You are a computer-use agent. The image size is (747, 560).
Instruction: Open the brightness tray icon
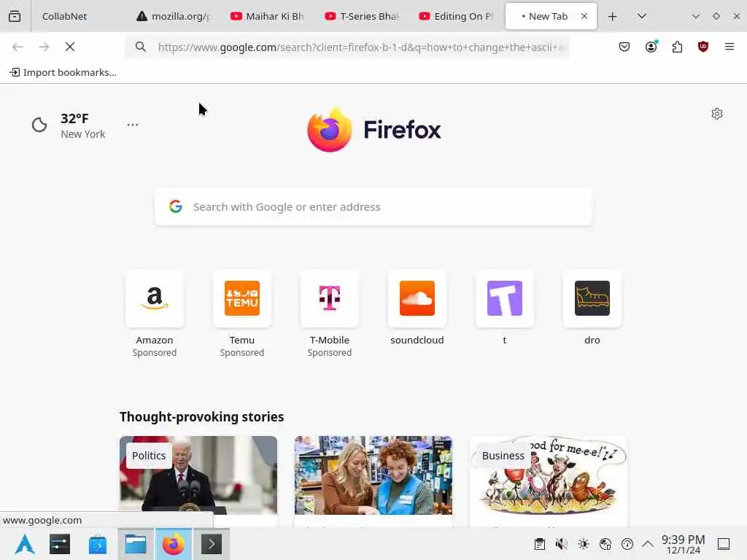pos(584,544)
